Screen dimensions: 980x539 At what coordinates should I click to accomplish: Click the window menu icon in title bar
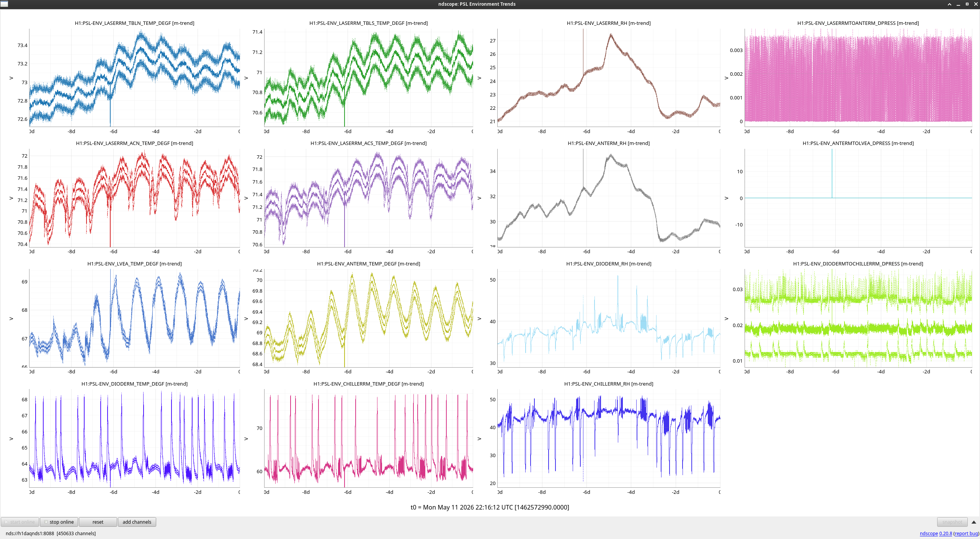pyautogui.click(x=4, y=4)
